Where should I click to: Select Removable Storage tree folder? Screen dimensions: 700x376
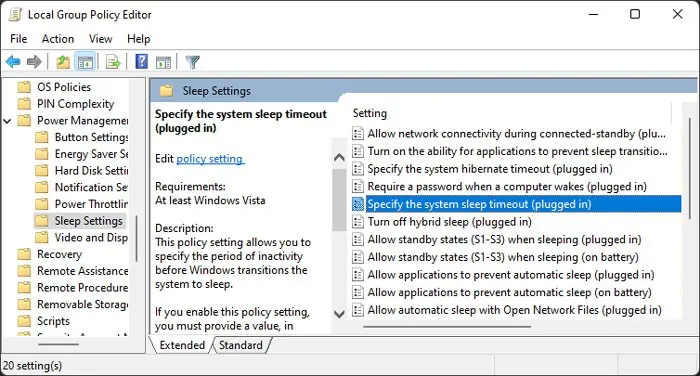(83, 305)
